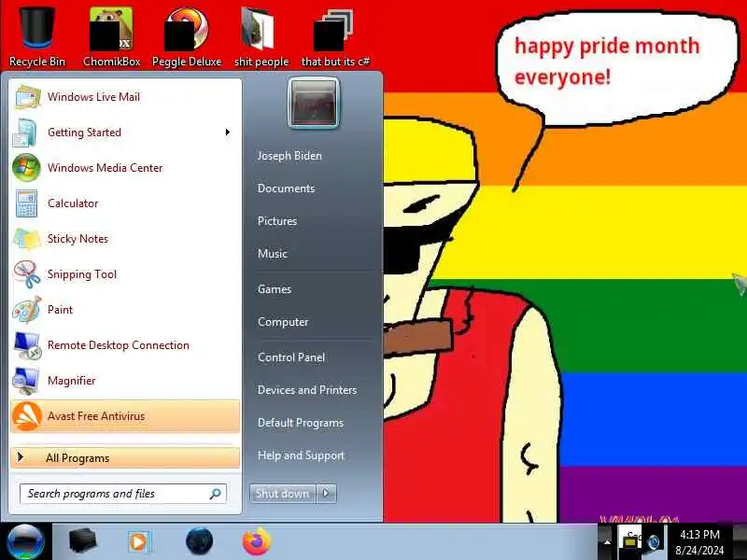
Task: Select 'Remote Desktop Connection' text label
Action: 119,345
